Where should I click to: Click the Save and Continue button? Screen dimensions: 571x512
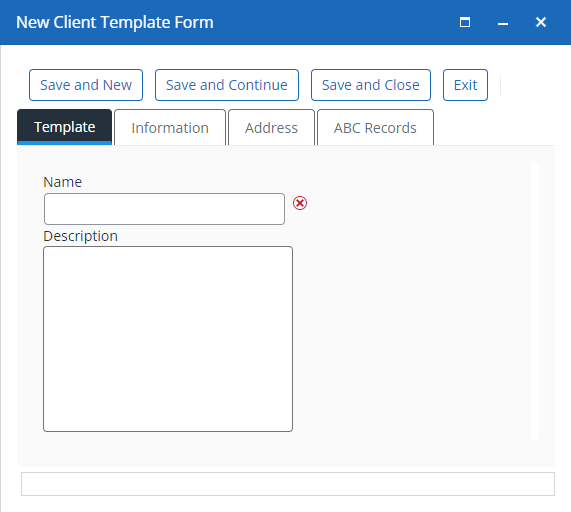227,85
